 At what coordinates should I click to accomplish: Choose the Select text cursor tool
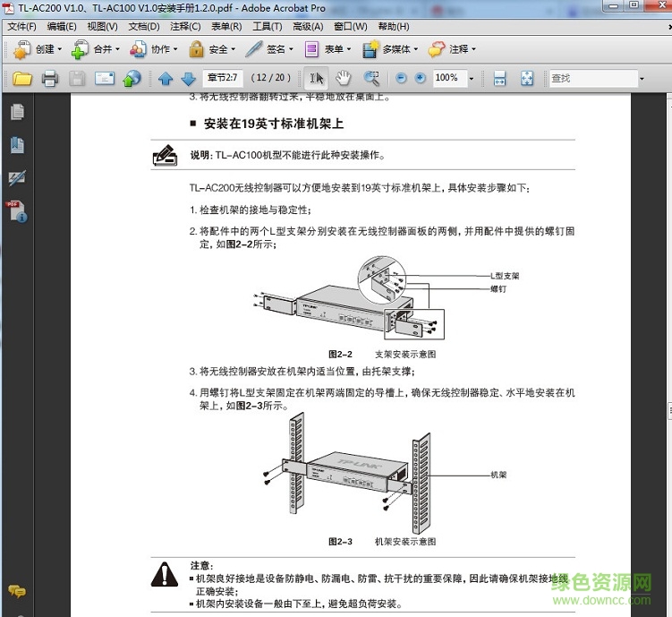[x=316, y=79]
